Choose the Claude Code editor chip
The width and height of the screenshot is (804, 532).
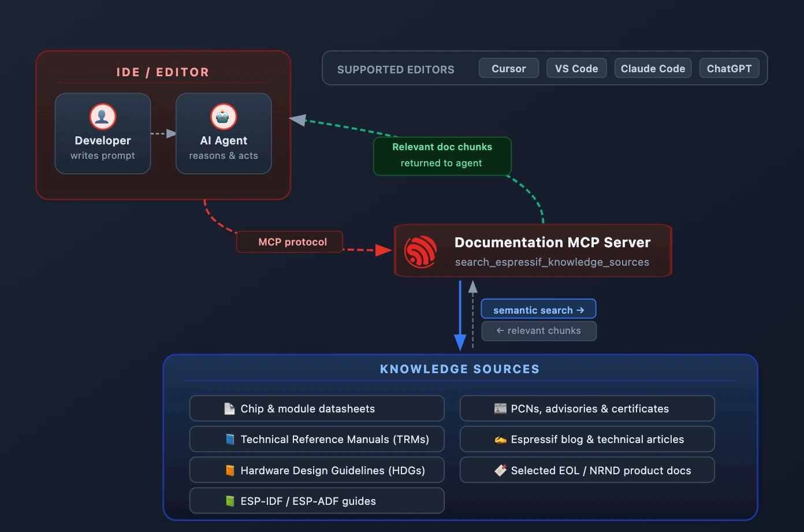click(653, 68)
